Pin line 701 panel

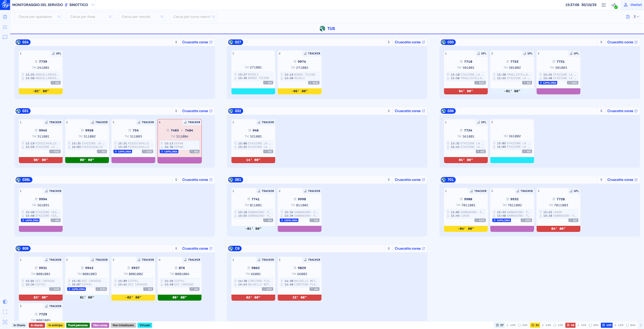click(601, 180)
